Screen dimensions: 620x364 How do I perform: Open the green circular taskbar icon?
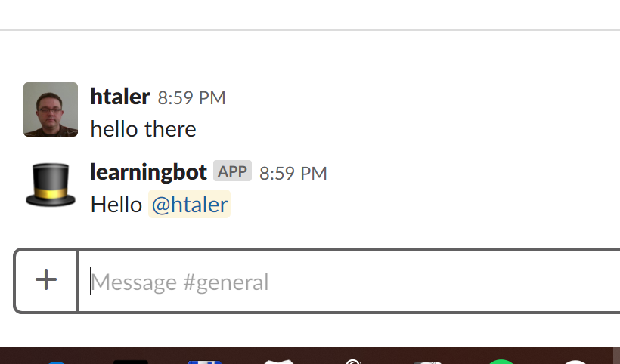tap(501, 362)
